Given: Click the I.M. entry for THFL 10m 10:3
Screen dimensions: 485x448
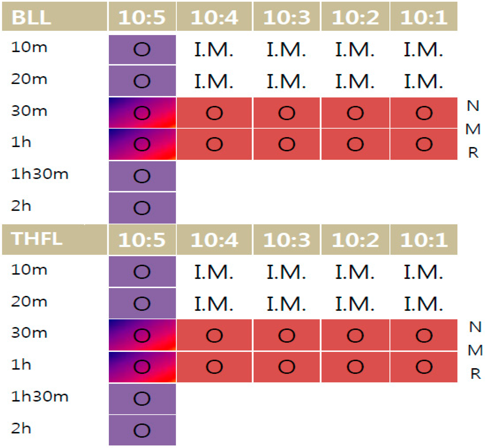Looking at the screenshot, I should tap(286, 272).
